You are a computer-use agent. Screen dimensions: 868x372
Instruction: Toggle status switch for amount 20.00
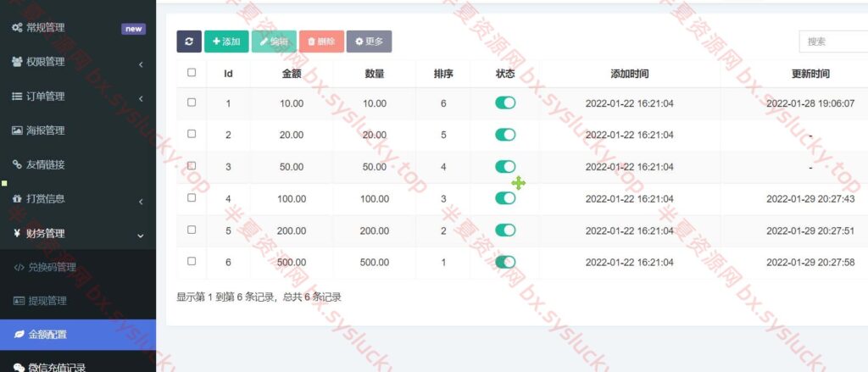[505, 135]
